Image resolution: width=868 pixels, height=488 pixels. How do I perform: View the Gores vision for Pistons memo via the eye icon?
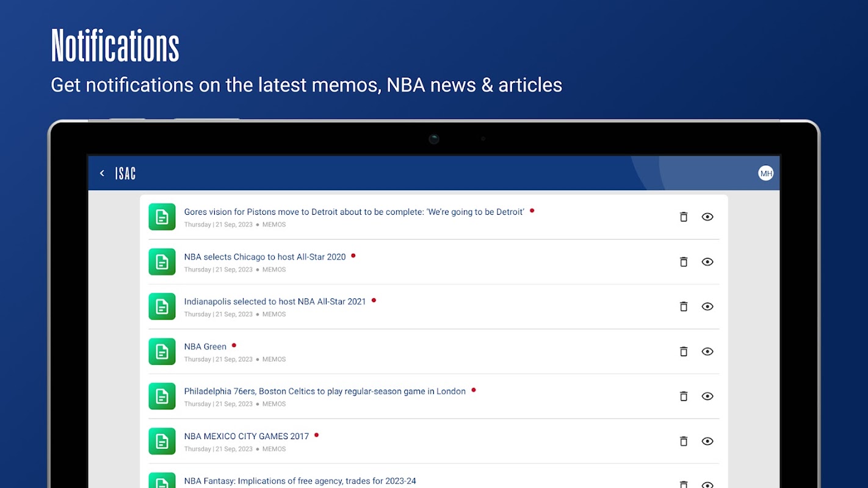tap(707, 217)
